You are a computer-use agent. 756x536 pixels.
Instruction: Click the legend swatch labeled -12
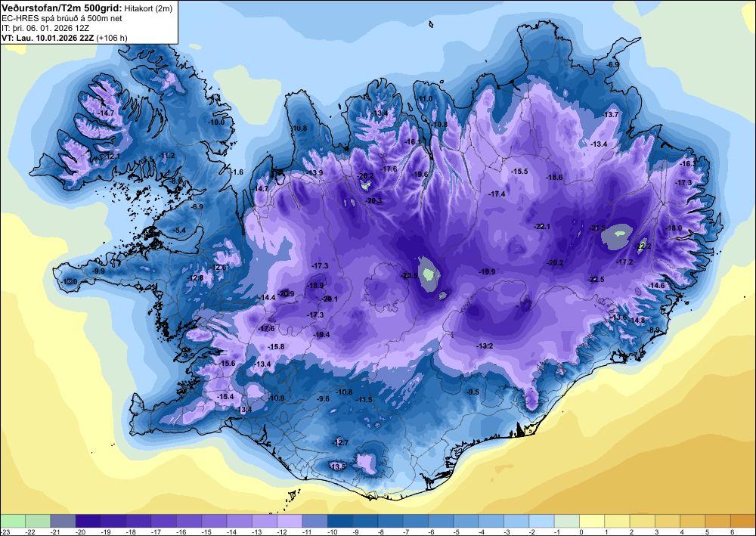[290, 521]
